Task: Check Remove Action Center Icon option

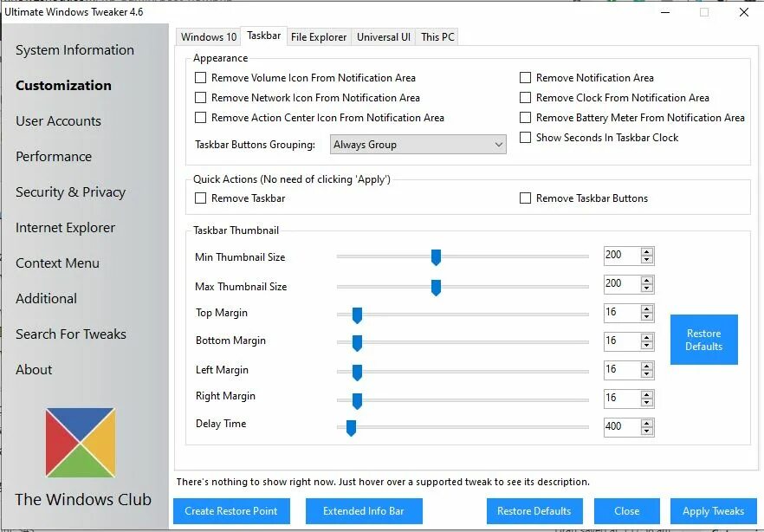Action: click(x=200, y=118)
